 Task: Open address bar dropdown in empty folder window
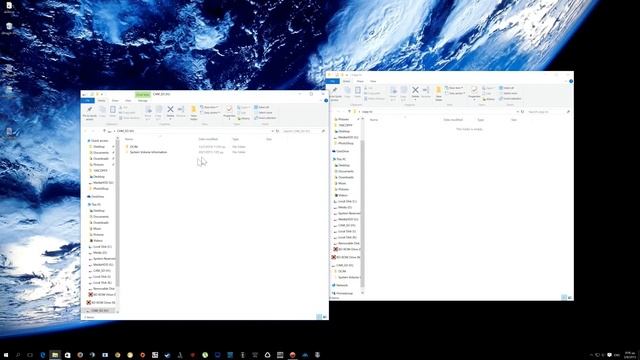click(518, 111)
